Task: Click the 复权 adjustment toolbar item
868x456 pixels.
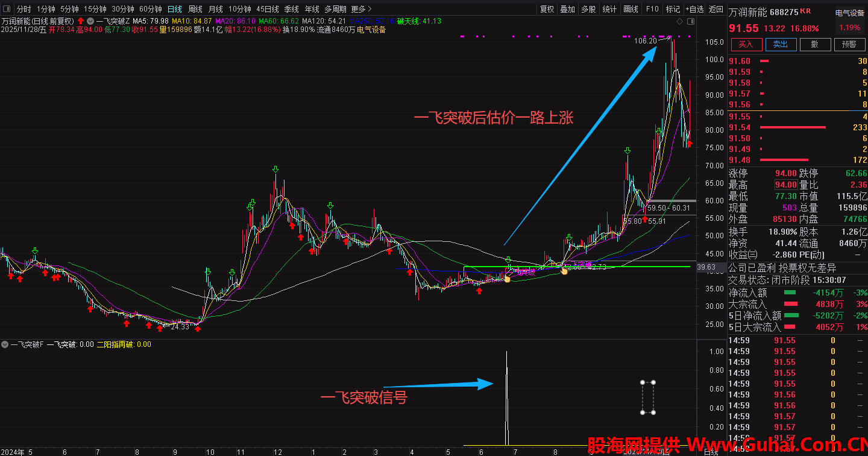Action: (547, 9)
